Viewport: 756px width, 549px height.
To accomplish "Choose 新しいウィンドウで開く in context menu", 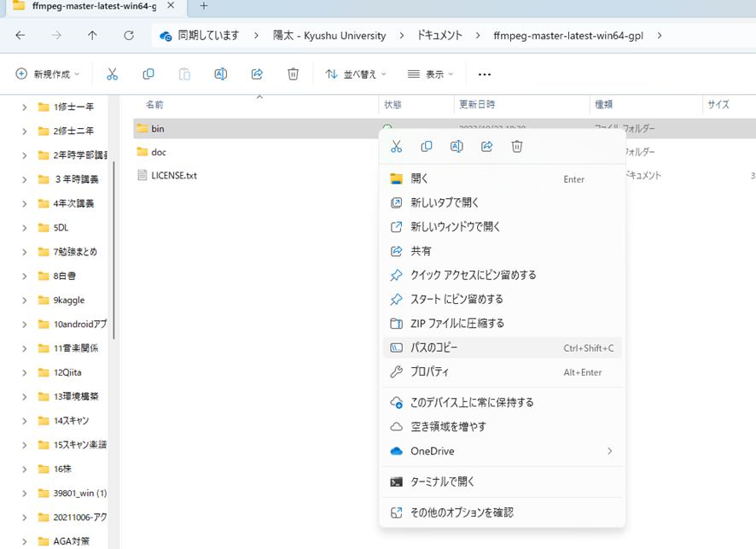I will (502, 227).
